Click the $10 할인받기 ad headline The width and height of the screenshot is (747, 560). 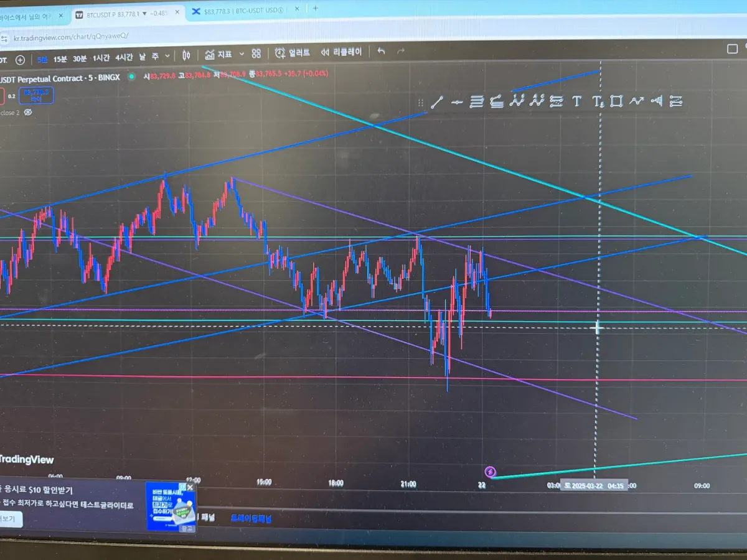click(x=37, y=490)
